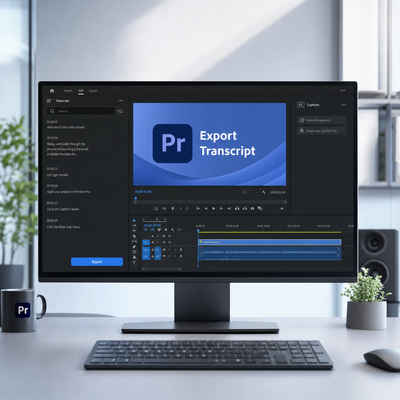
Task: Click the timeline Add Marker icon
Action: (x=166, y=230)
